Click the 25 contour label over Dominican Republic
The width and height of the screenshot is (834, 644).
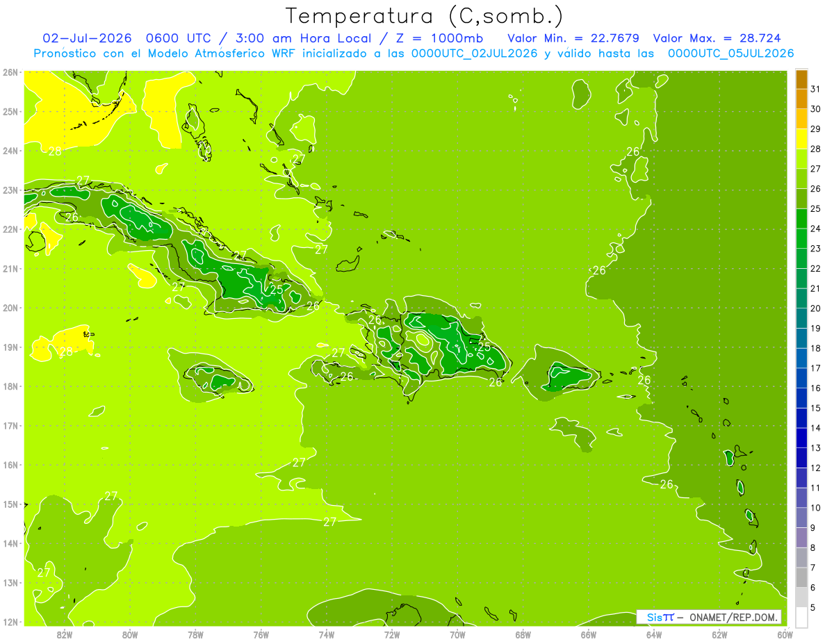pyautogui.click(x=484, y=347)
